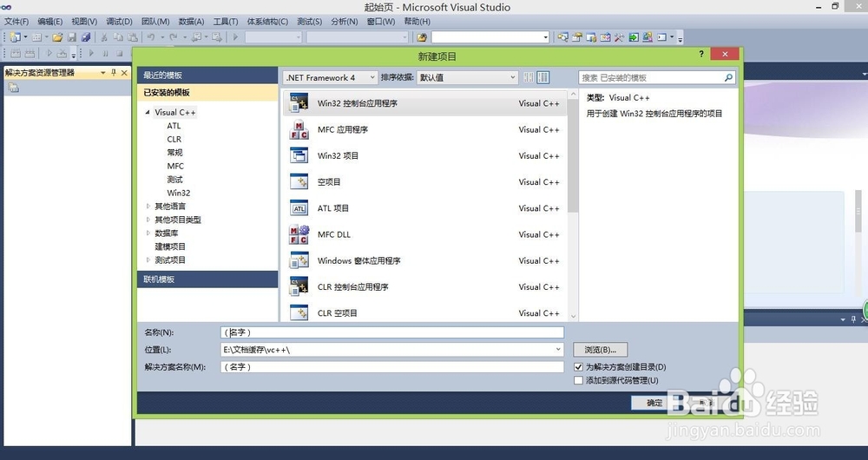Click the Extension Manager toolbar icon
Image resolution: width=868 pixels, height=460 pixels.
(x=648, y=37)
